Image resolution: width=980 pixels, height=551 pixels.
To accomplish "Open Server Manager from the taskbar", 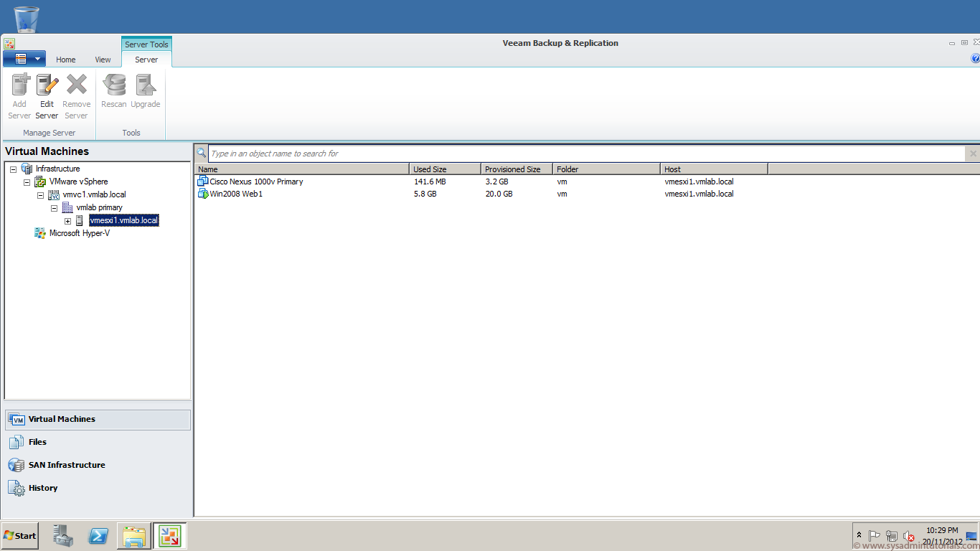I will 63,535.
